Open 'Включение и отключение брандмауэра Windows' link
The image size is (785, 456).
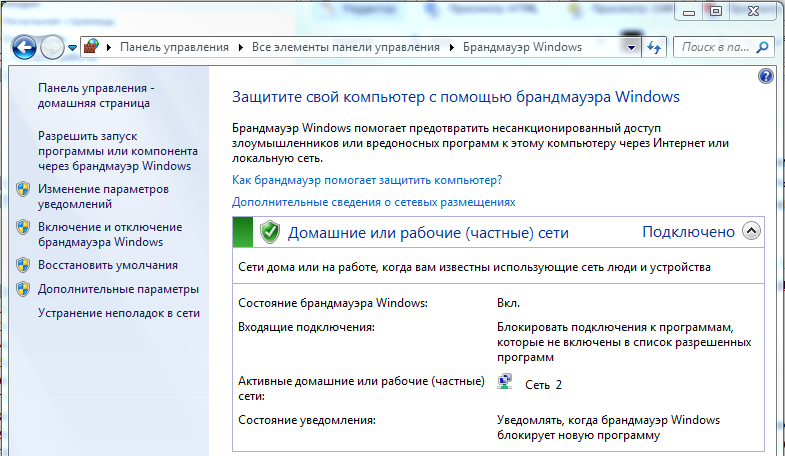click(x=110, y=234)
